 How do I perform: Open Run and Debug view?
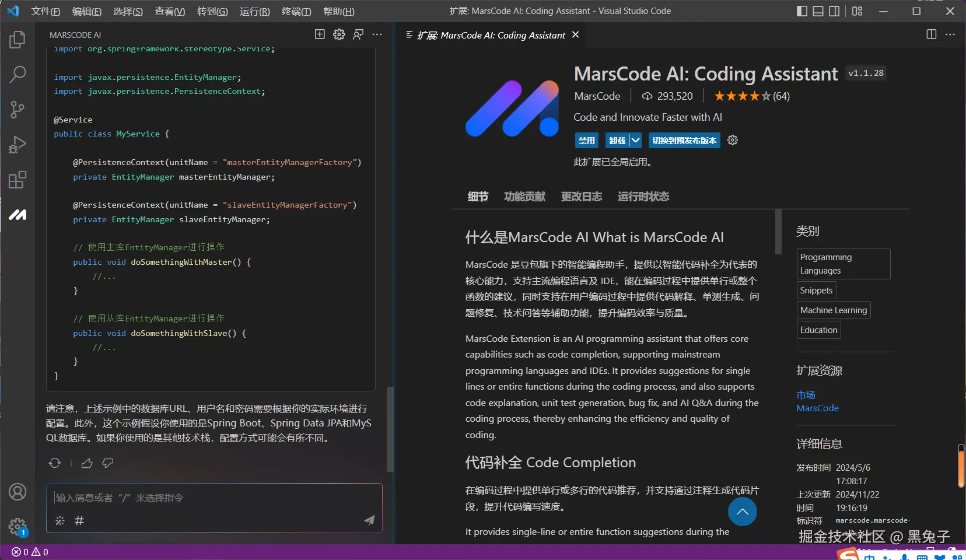tap(17, 145)
